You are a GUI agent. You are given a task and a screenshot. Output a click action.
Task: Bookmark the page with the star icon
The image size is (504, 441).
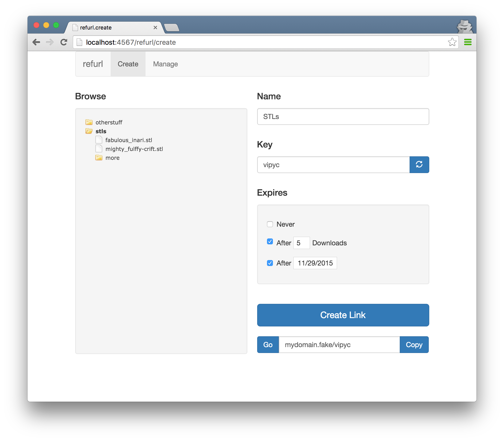pyautogui.click(x=452, y=42)
